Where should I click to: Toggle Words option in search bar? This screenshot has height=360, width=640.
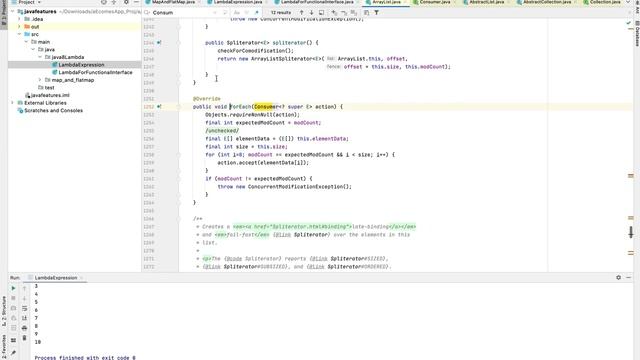(x=247, y=13)
